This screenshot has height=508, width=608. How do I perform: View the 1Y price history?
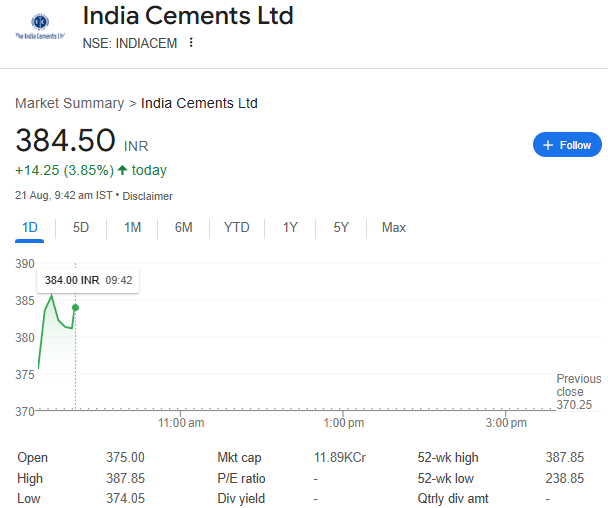[290, 227]
